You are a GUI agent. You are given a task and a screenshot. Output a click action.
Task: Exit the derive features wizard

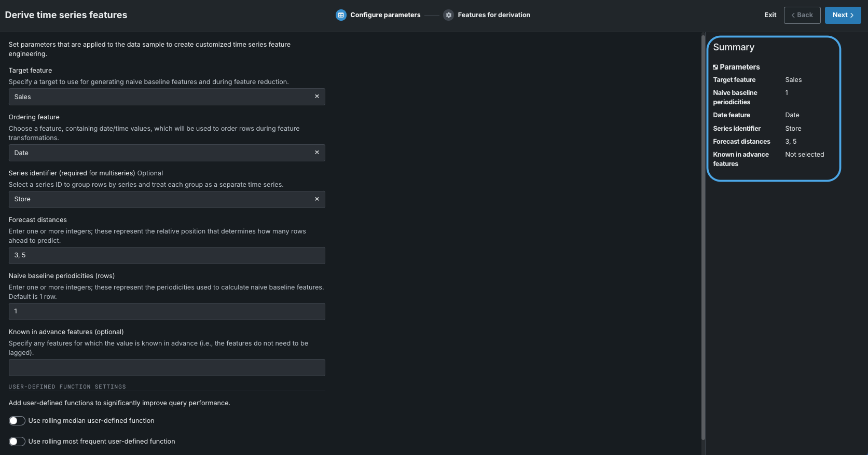pyautogui.click(x=770, y=15)
